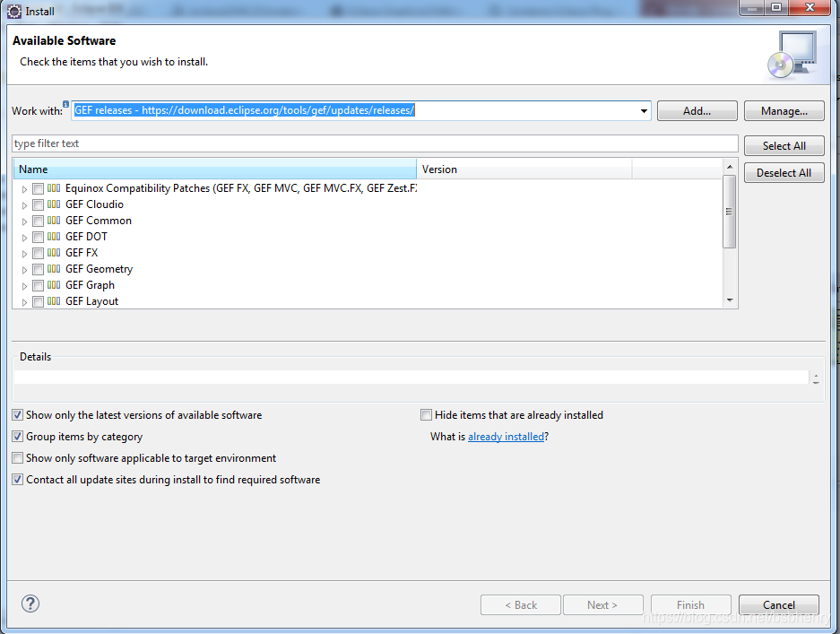Click the software list scroll down arrow

pyautogui.click(x=730, y=300)
